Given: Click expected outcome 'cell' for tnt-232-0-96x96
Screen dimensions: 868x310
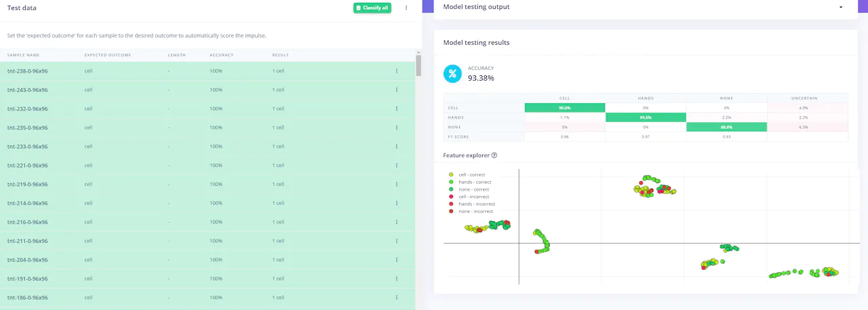Looking at the screenshot, I should click(88, 109).
